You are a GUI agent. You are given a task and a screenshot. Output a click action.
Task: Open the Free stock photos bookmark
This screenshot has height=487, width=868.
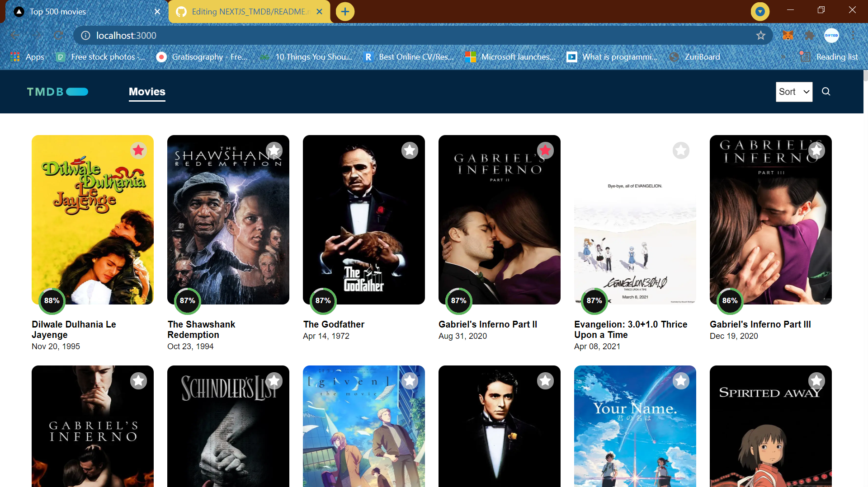[100, 57]
